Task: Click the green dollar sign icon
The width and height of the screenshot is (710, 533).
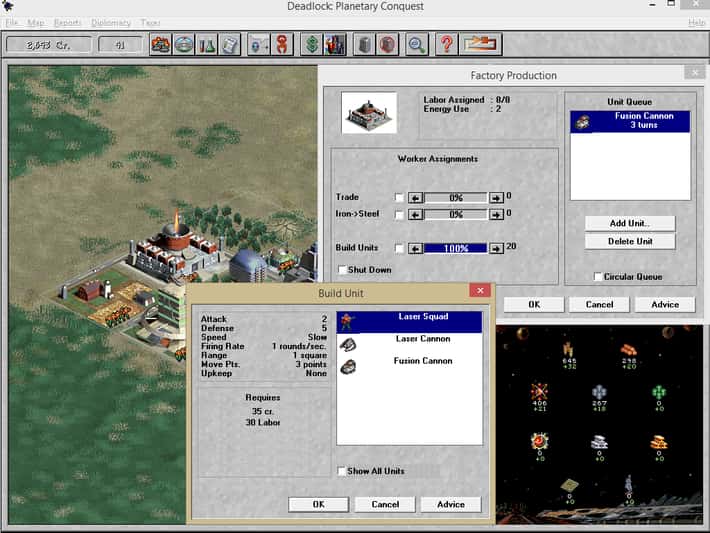Action: click(x=312, y=44)
